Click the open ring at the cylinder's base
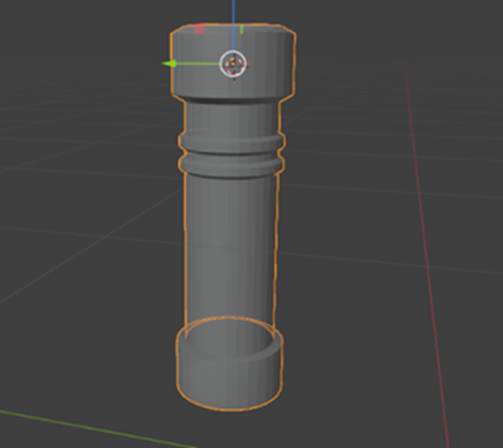The height and width of the screenshot is (448, 503). tap(229, 363)
